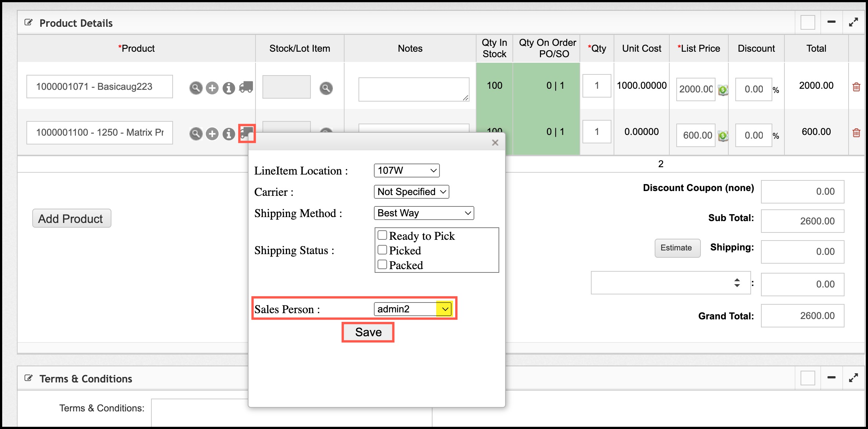Click the truck shipping icon for Basicaug223
The image size is (868, 429).
point(246,87)
